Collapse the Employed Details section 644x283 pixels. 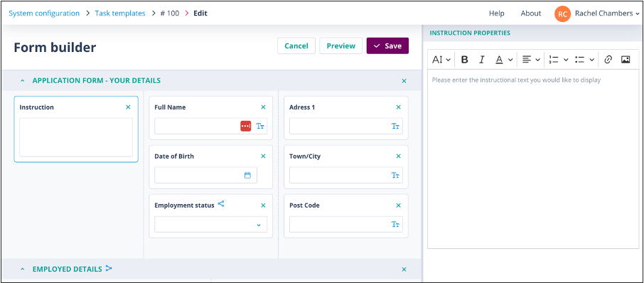[x=23, y=269]
